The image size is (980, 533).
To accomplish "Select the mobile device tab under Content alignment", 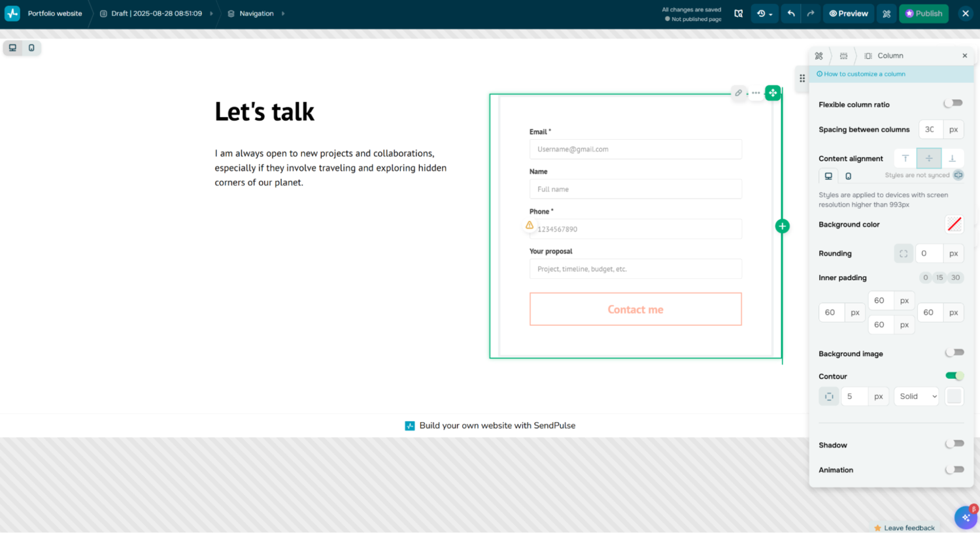I will (847, 176).
